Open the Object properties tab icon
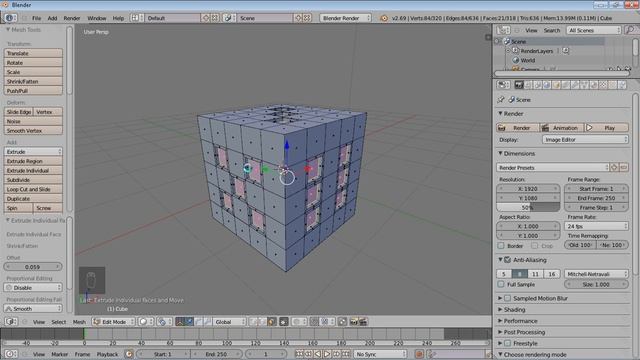Screen dimensions: 640x360 556,85
